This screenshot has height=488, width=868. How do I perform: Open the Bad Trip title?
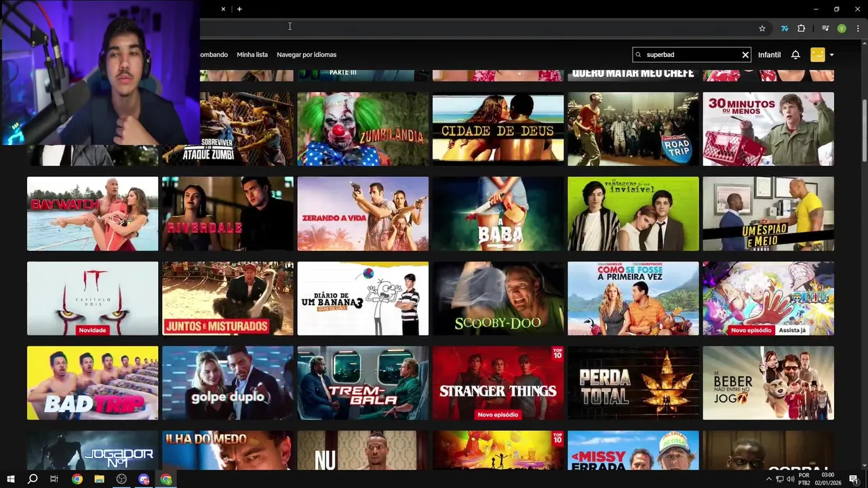pos(92,383)
